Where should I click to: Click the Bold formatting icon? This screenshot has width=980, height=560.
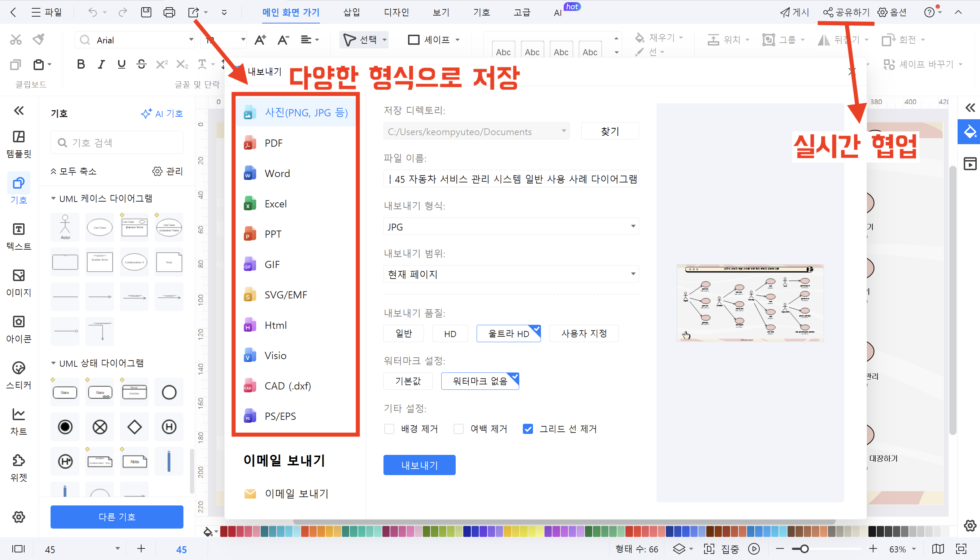(x=81, y=64)
